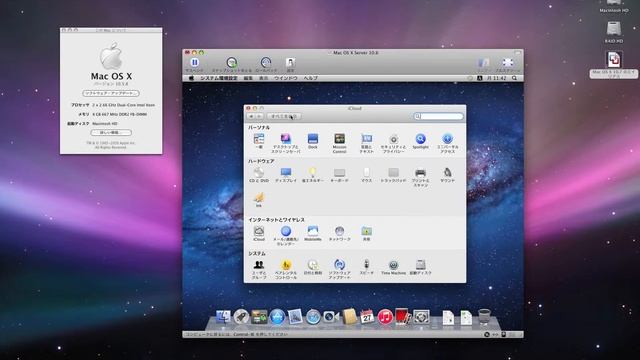Open Keyboard preference pane
The width and height of the screenshot is (640, 360).
click(x=339, y=175)
